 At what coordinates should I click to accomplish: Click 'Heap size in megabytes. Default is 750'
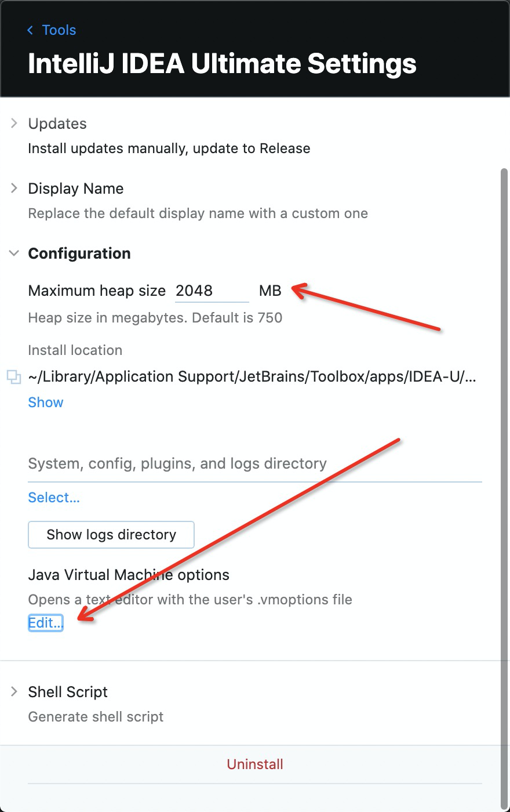pos(155,318)
